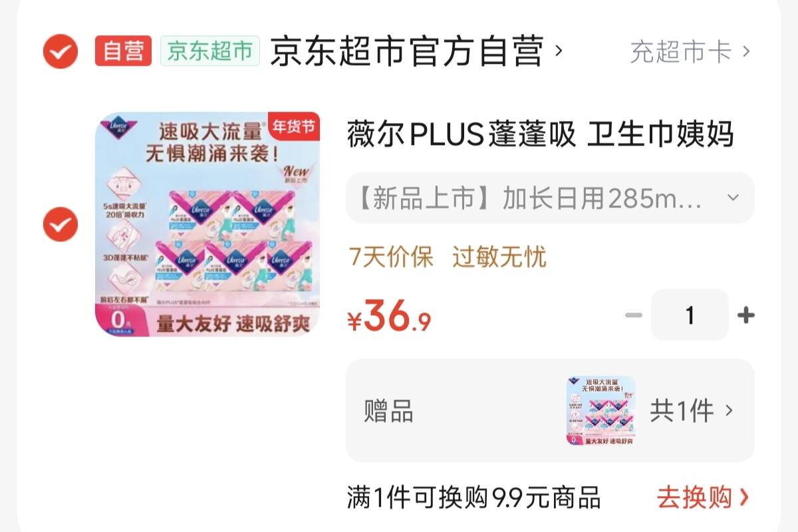The image size is (798, 532).
Task: Open the 京东超市官方自营 store page
Action: (x=407, y=51)
